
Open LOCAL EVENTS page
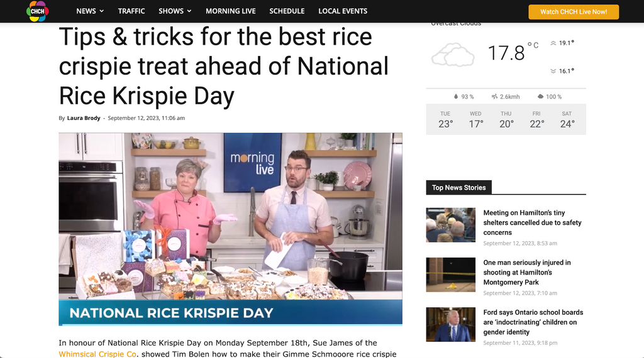click(343, 11)
